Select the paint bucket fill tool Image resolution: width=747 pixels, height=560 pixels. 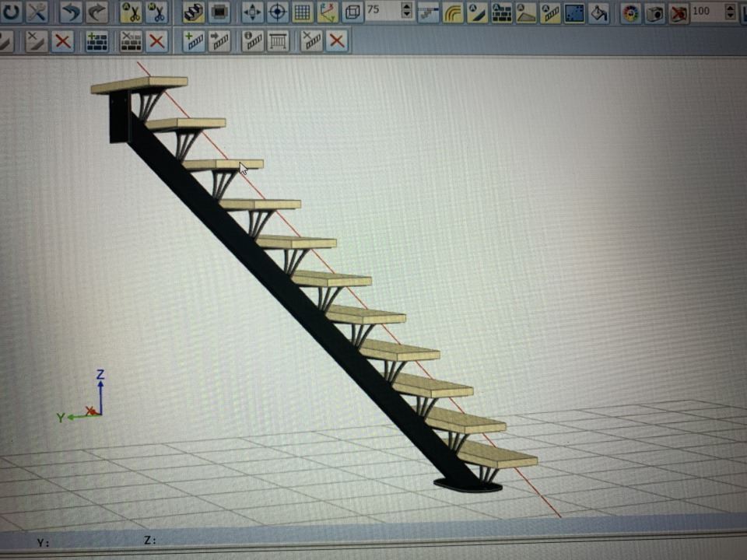tap(599, 14)
